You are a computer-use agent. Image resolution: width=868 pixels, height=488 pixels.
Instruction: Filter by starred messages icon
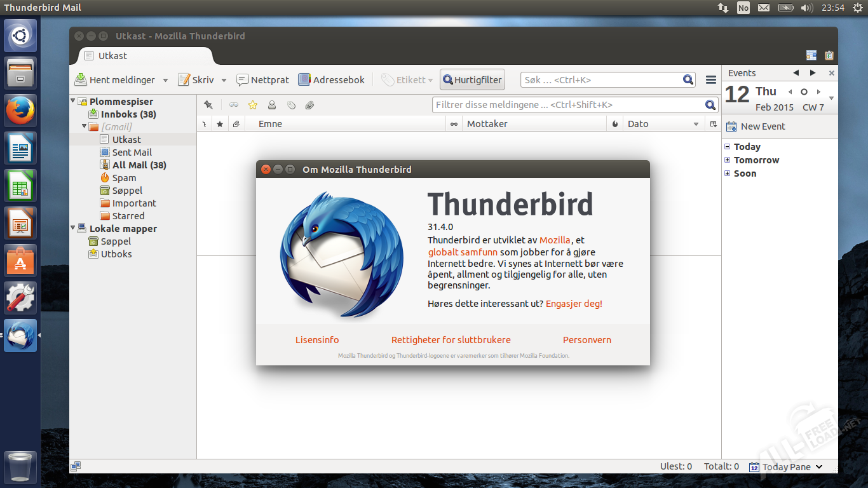pyautogui.click(x=253, y=105)
